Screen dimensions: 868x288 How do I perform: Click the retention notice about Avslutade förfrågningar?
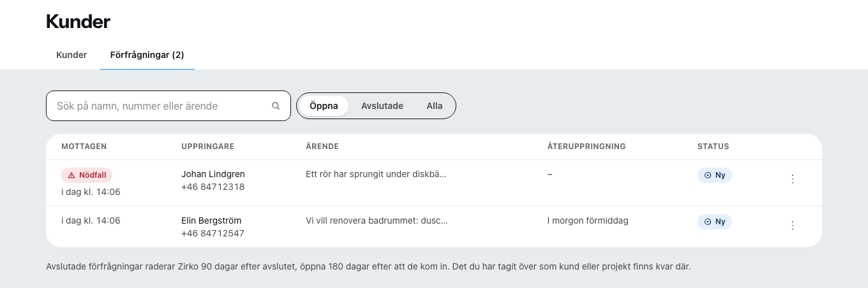pos(368,266)
